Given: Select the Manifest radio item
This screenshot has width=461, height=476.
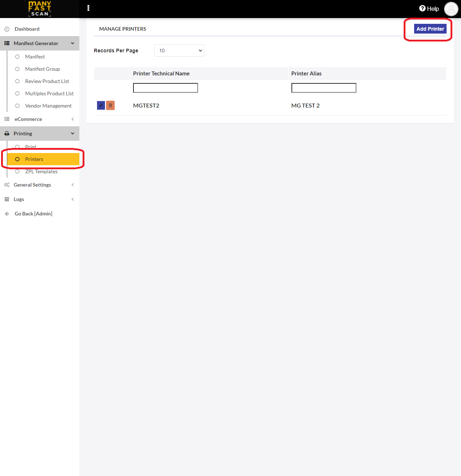Looking at the screenshot, I should click(x=17, y=57).
